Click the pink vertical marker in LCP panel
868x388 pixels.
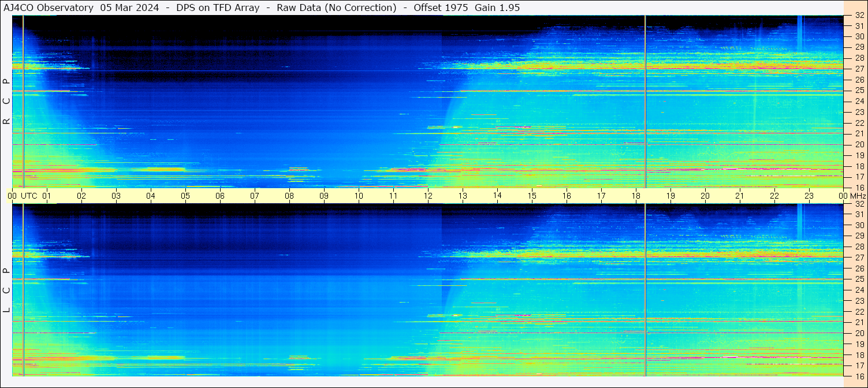(x=645, y=290)
